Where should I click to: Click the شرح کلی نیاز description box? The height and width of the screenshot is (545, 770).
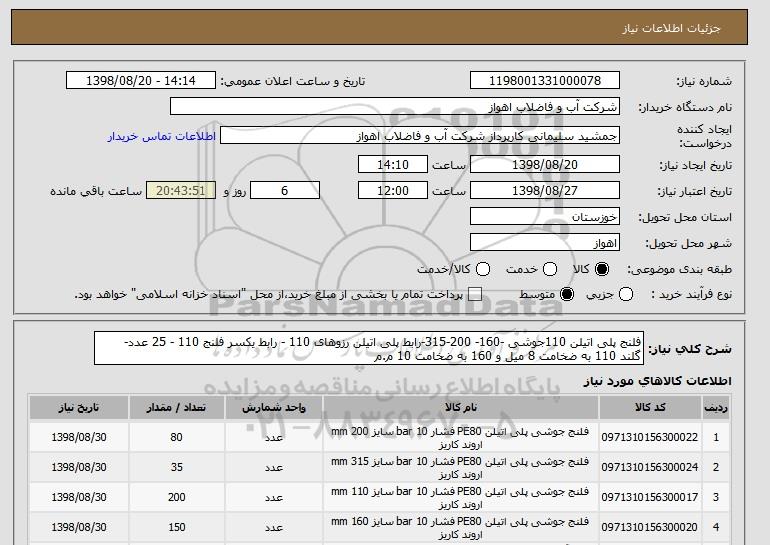(369, 349)
